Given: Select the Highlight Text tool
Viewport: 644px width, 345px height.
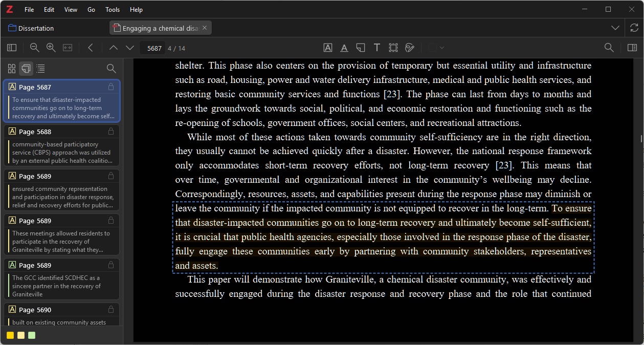Looking at the screenshot, I should click(328, 48).
